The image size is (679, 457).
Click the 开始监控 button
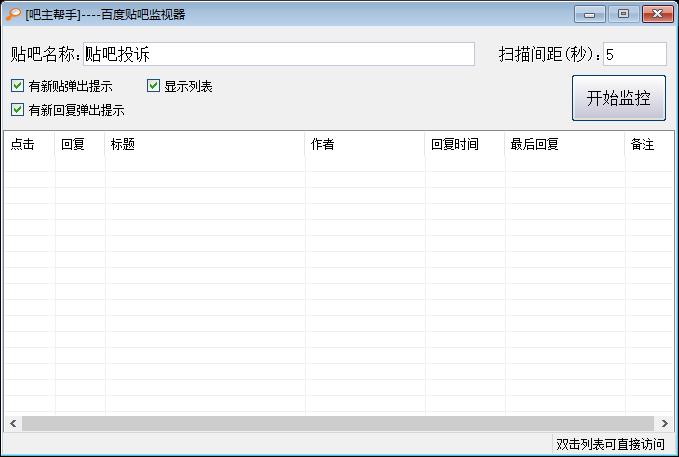pos(619,98)
